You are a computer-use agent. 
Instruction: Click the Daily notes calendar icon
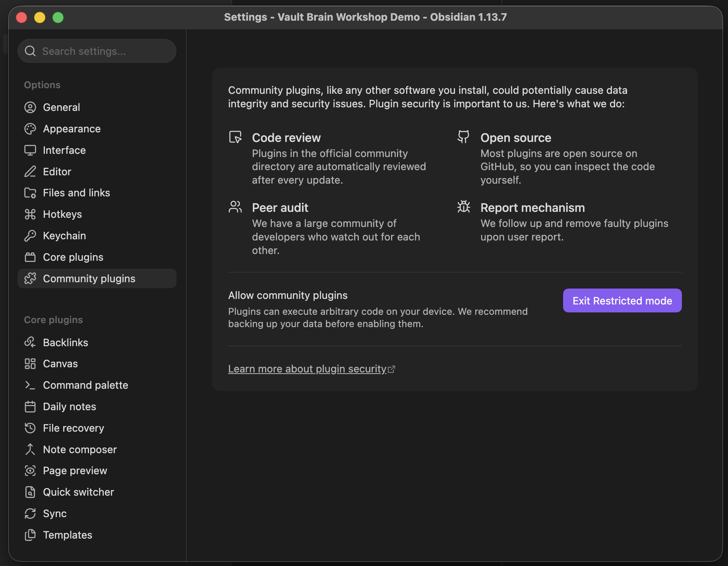point(30,407)
